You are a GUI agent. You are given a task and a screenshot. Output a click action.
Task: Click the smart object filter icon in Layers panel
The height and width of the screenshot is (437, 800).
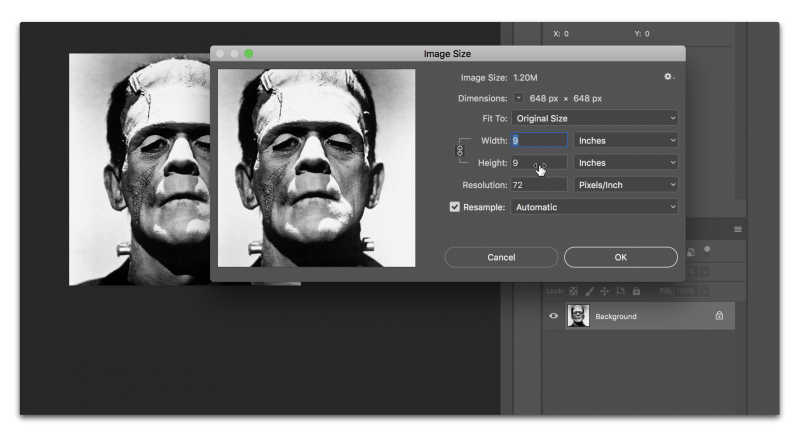[x=691, y=252]
